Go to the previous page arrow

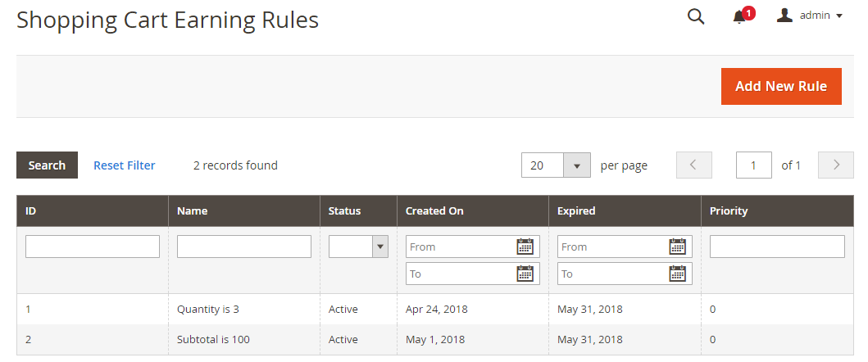(693, 165)
